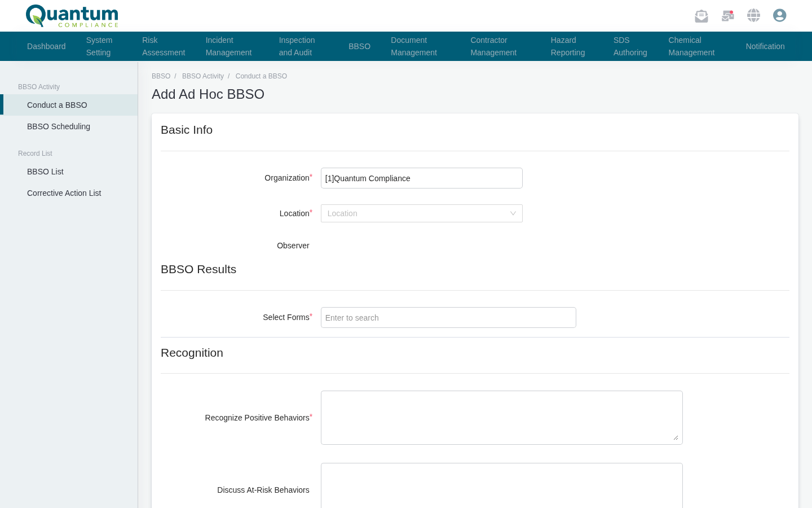Open the inbox mail icon
Screen dimensions: 812x508
[701, 16]
